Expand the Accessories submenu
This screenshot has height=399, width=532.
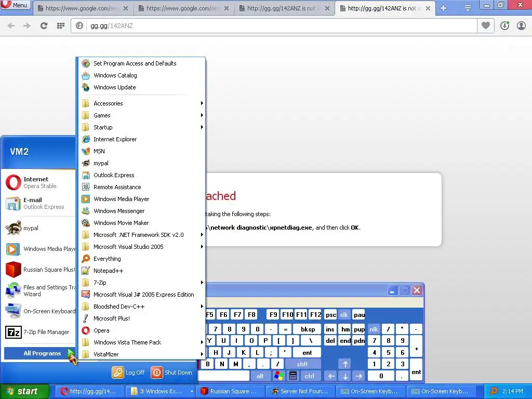pyautogui.click(x=141, y=103)
